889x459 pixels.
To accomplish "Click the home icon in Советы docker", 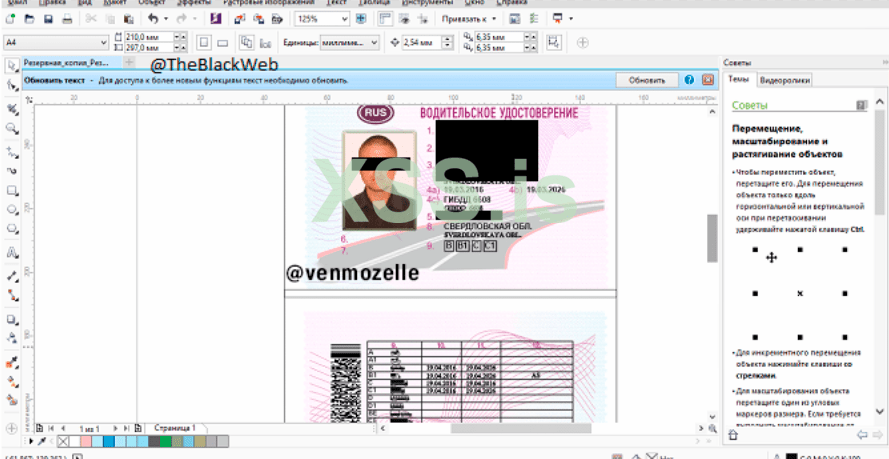I will [x=733, y=435].
